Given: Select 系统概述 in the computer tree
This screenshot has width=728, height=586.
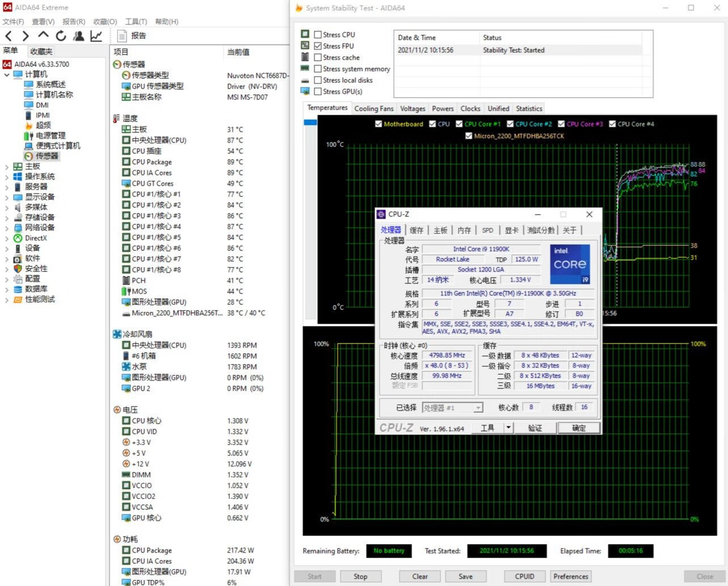Looking at the screenshot, I should (x=51, y=85).
